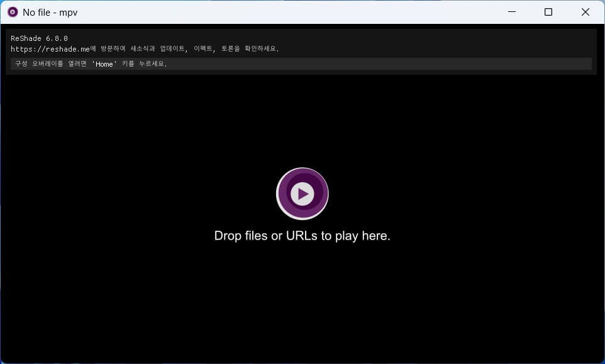This screenshot has width=605, height=364.
Task: Click the 'No file - mpv' window title
Action: tap(50, 13)
